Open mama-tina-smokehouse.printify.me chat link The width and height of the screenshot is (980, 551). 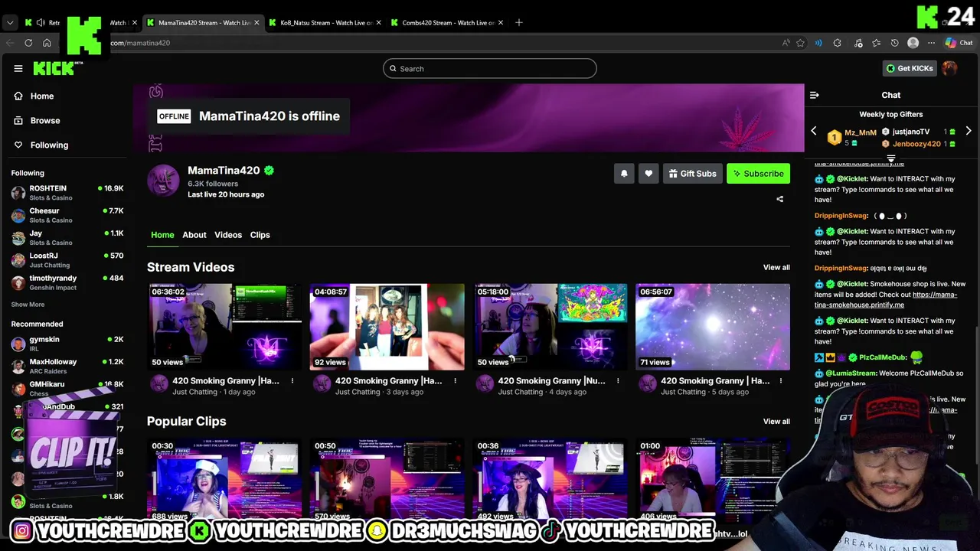885,299
